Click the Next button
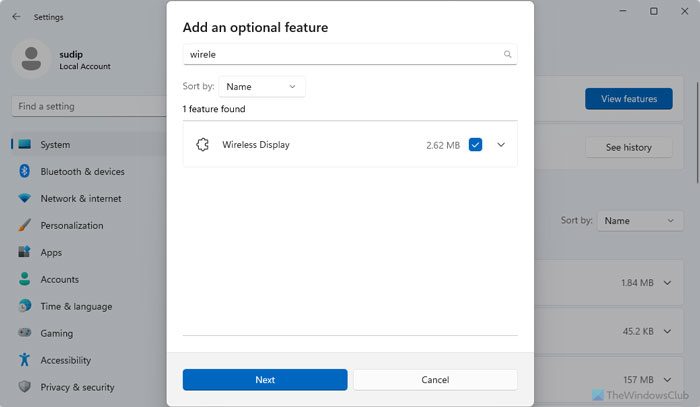This screenshot has width=700, height=407. point(265,379)
